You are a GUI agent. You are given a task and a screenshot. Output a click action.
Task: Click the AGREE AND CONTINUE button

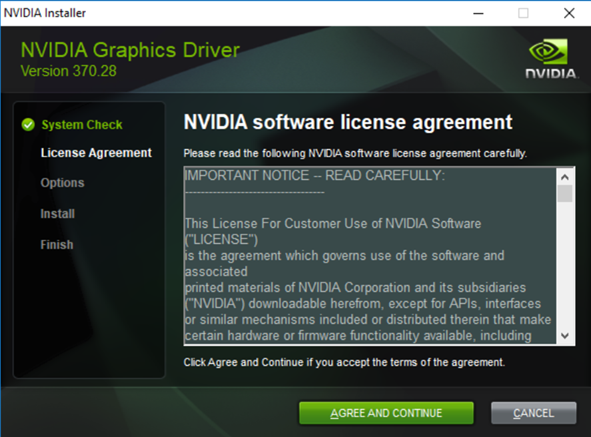point(386,413)
